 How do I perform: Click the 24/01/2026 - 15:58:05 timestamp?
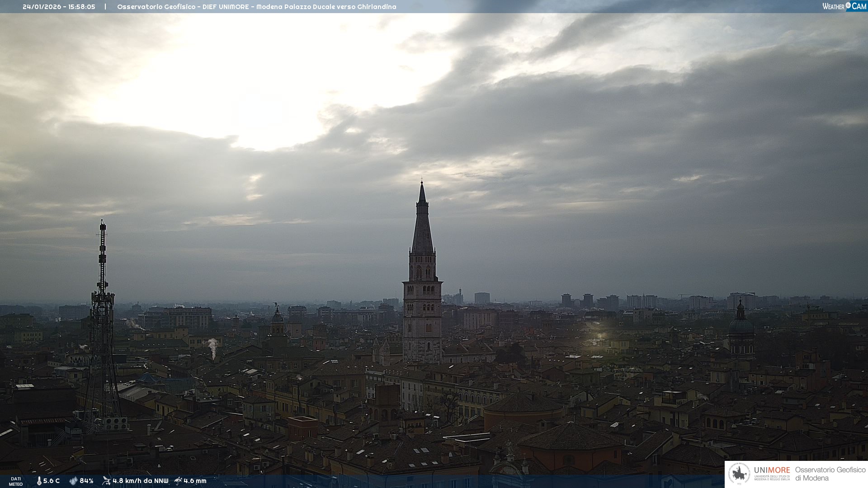click(x=59, y=7)
